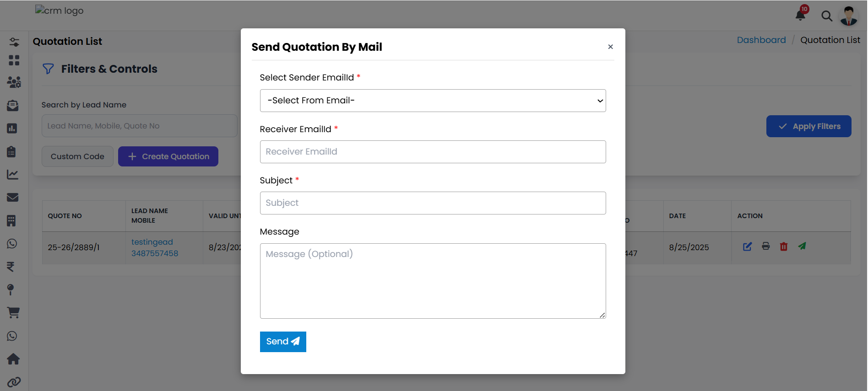Delete the quotation using the red trash icon
This screenshot has height=391, width=868.
tap(784, 246)
